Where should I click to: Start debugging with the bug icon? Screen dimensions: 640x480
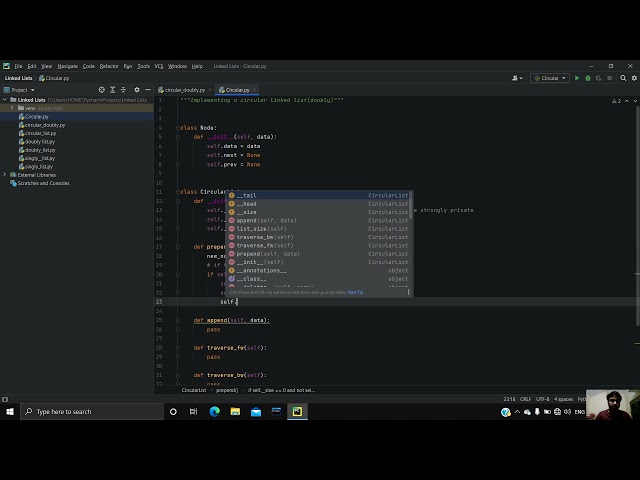coord(588,78)
